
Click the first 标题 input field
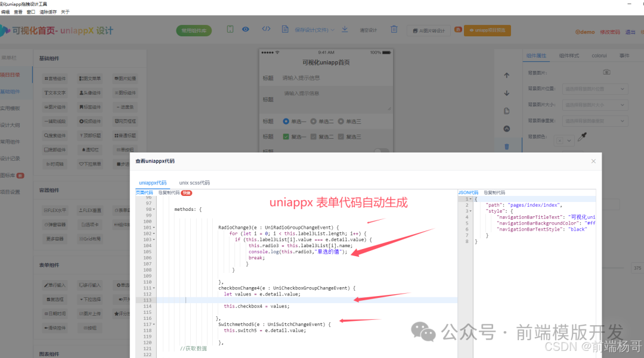coord(335,78)
